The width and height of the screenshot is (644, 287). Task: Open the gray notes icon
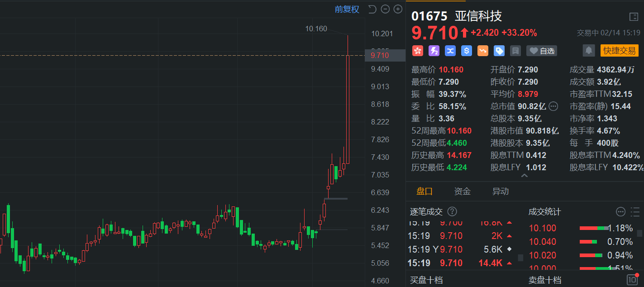515,51
